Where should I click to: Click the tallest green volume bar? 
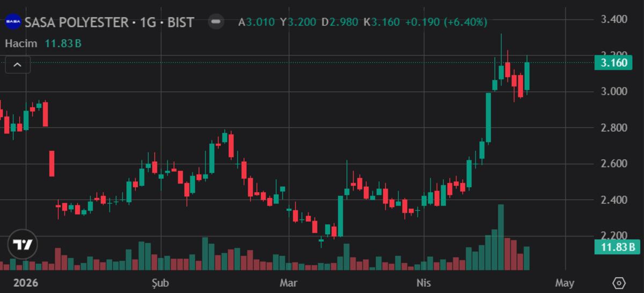click(x=501, y=237)
